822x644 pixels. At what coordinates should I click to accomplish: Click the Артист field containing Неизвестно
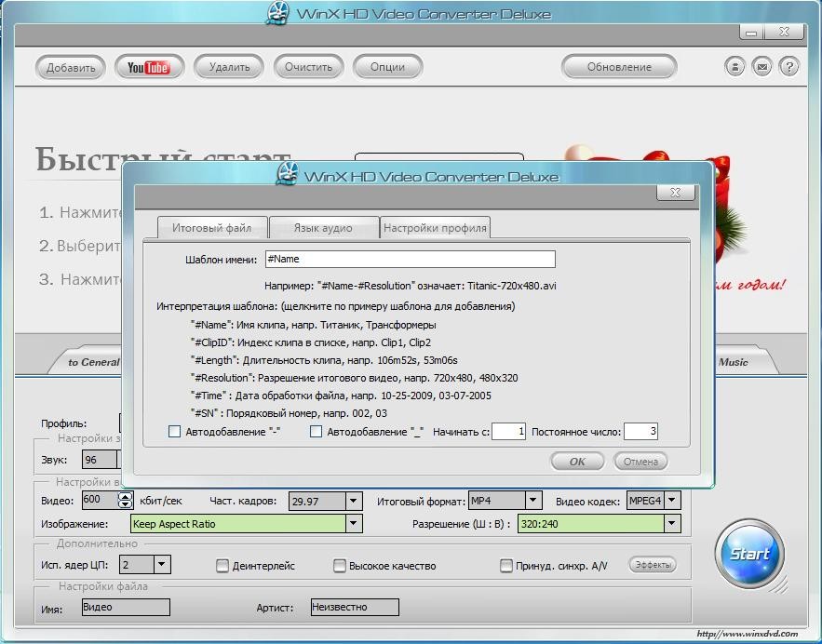tap(355, 607)
